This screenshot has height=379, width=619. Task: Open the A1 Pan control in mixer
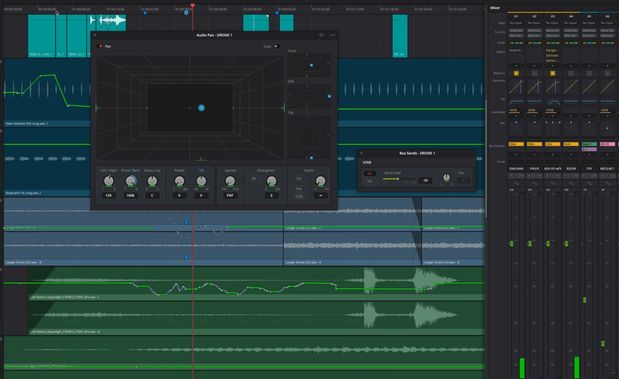(x=516, y=128)
